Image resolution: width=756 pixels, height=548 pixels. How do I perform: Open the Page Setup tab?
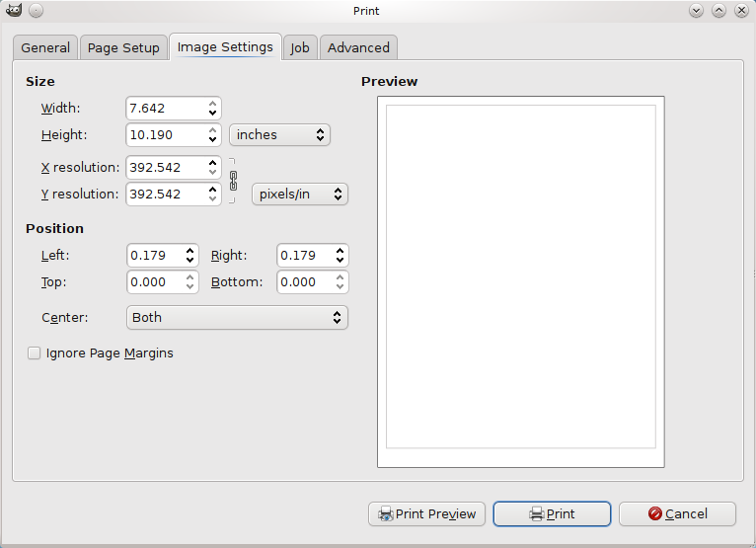123,47
